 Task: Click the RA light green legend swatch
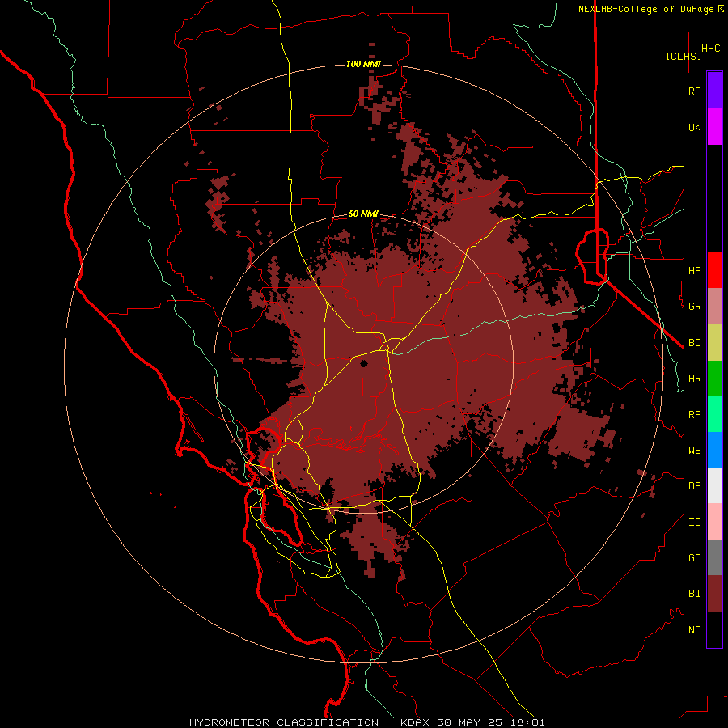tap(714, 414)
